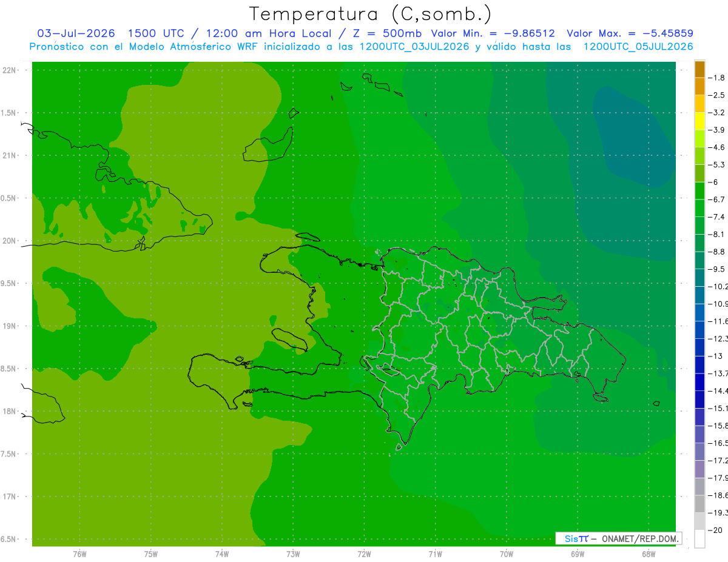Click the "73W" longitude axis label

[293, 554]
